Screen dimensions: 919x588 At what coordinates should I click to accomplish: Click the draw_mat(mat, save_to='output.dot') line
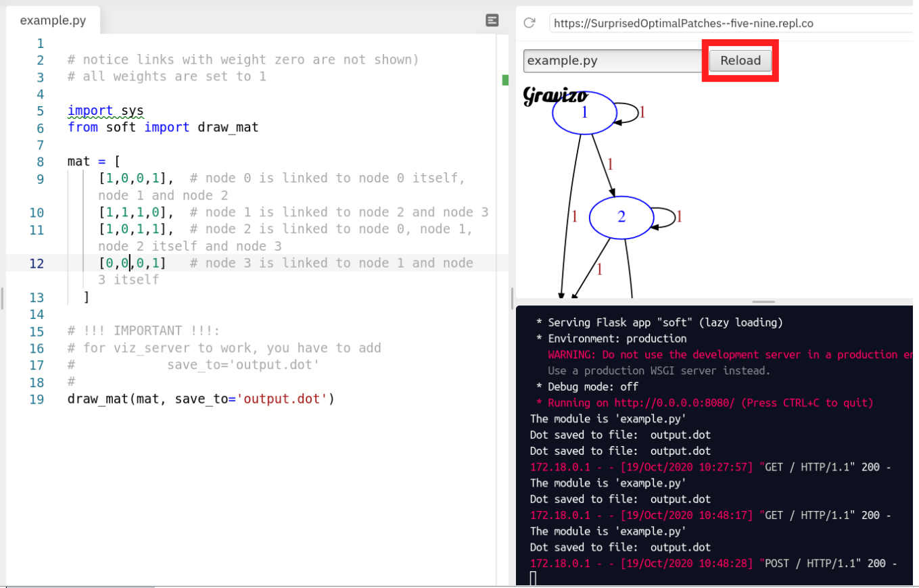pos(201,399)
